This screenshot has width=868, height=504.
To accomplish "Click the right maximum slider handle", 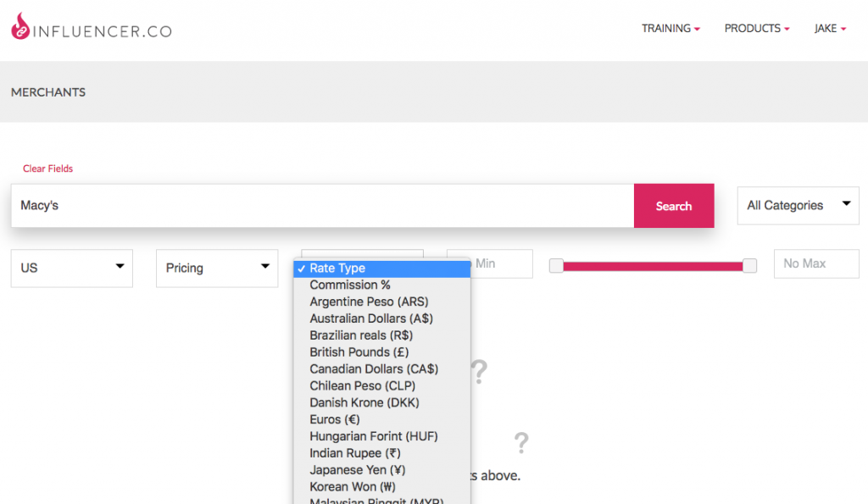I will click(749, 266).
